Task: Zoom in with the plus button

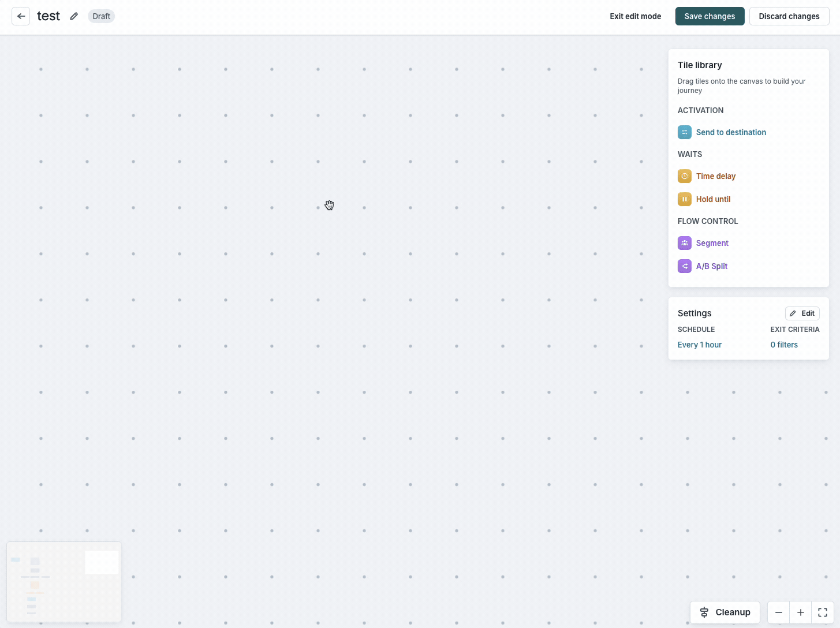Action: tap(801, 612)
